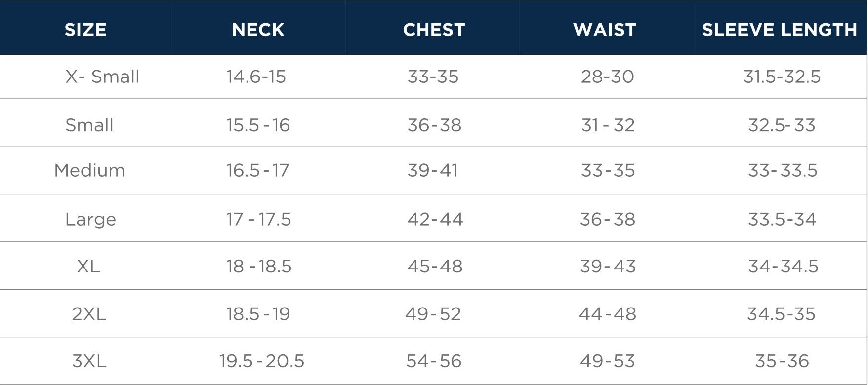868x385 pixels.
Task: Click chest value 39-41 for Medium
Action: click(x=433, y=170)
